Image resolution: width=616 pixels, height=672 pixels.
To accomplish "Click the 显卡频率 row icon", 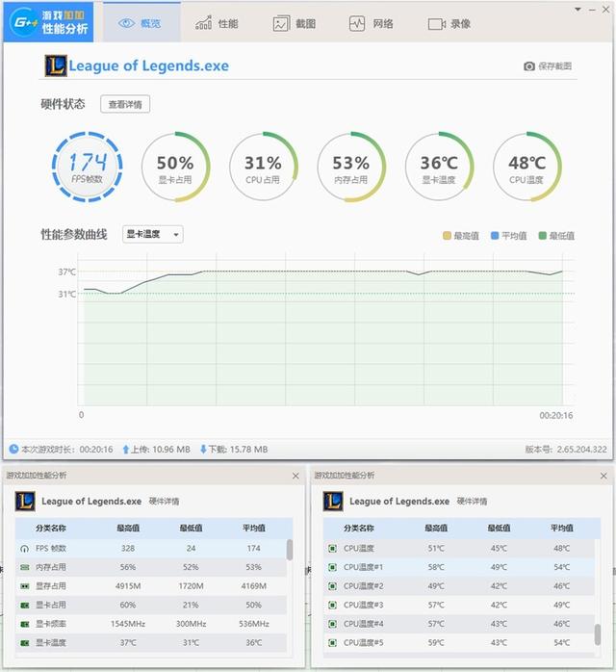I will (x=25, y=624).
